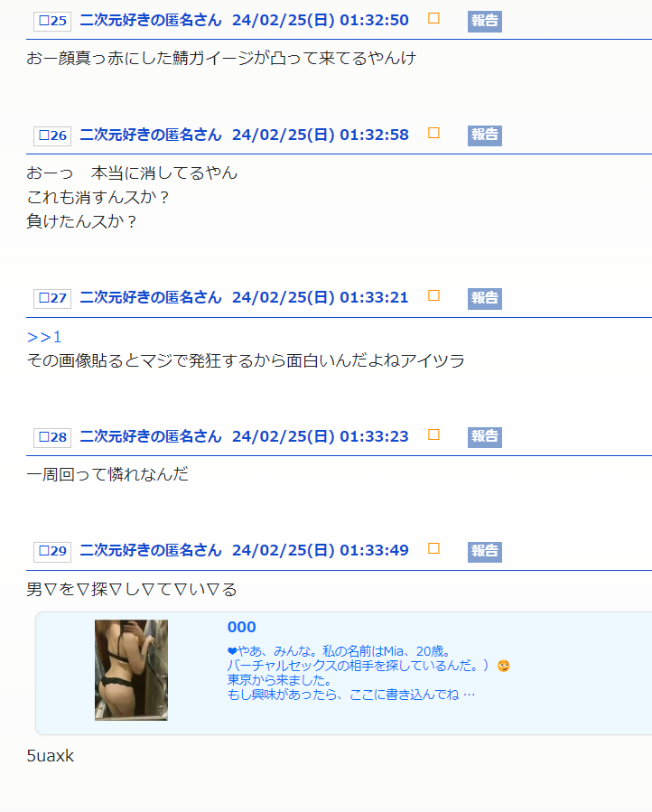Open the thumbnail image in post 29

(x=131, y=670)
